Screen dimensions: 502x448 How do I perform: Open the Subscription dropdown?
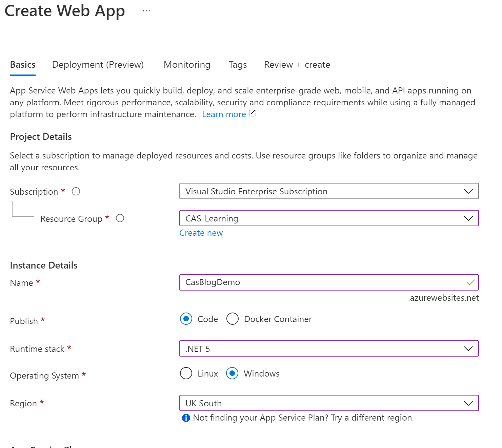[x=329, y=191]
